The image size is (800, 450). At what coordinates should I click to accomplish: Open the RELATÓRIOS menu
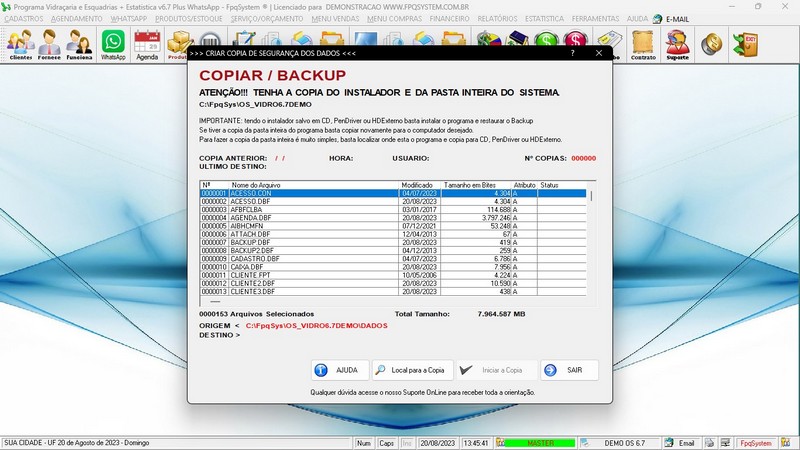(x=497, y=19)
